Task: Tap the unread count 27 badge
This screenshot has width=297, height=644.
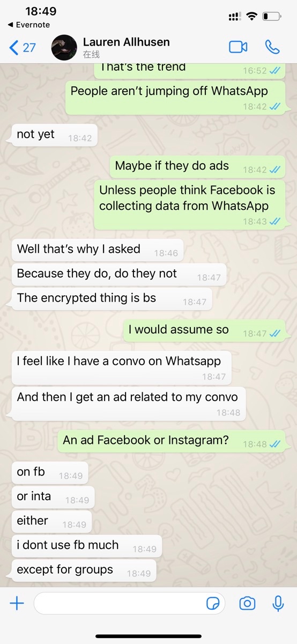Action: pos(29,47)
